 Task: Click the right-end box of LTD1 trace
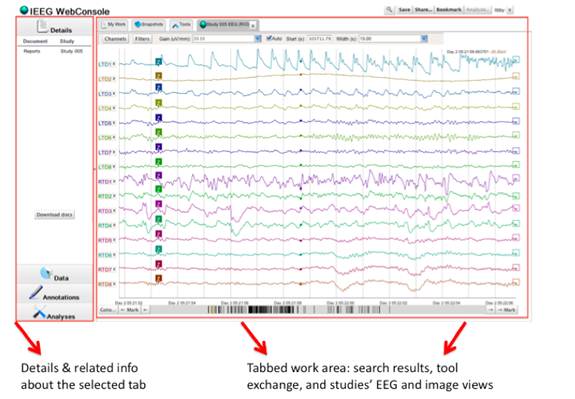pyautogui.click(x=516, y=59)
